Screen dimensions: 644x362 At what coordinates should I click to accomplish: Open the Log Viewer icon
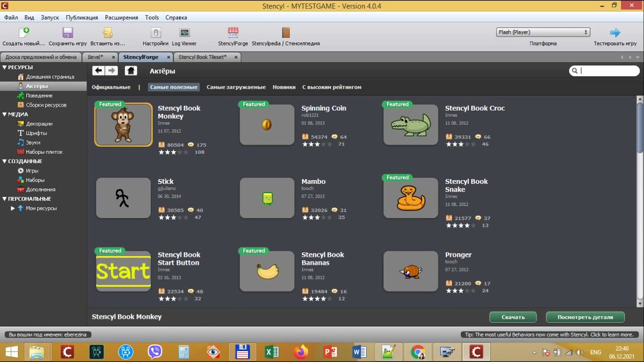pyautogui.click(x=184, y=33)
